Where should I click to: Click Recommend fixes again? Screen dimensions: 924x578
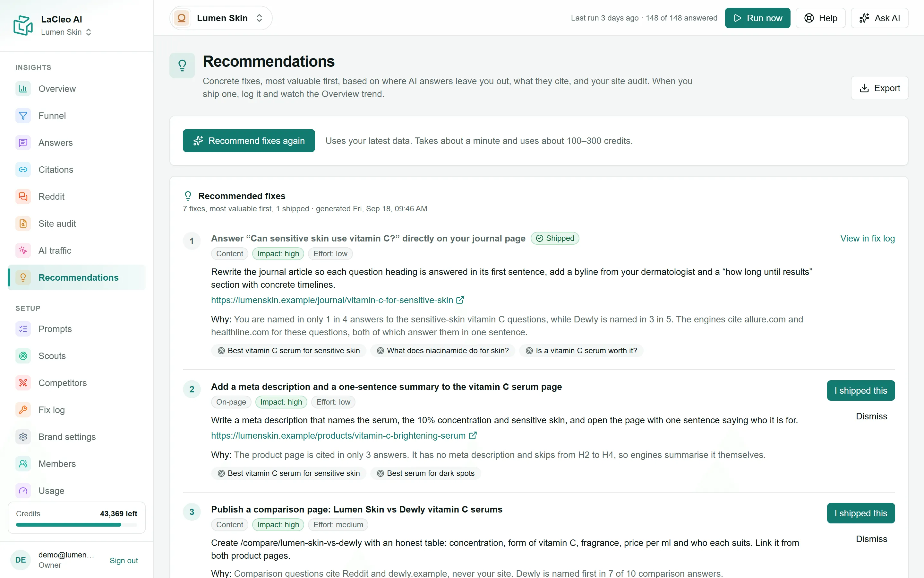249,141
